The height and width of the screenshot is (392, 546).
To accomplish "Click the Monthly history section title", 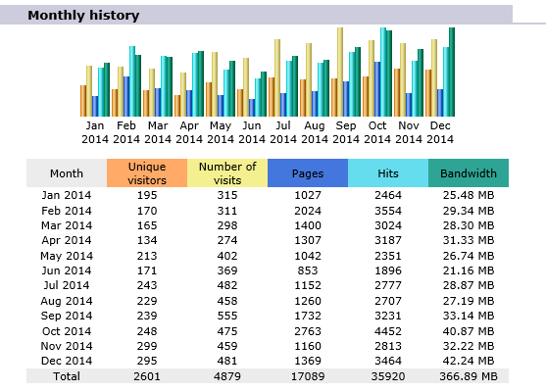I will (x=83, y=16).
